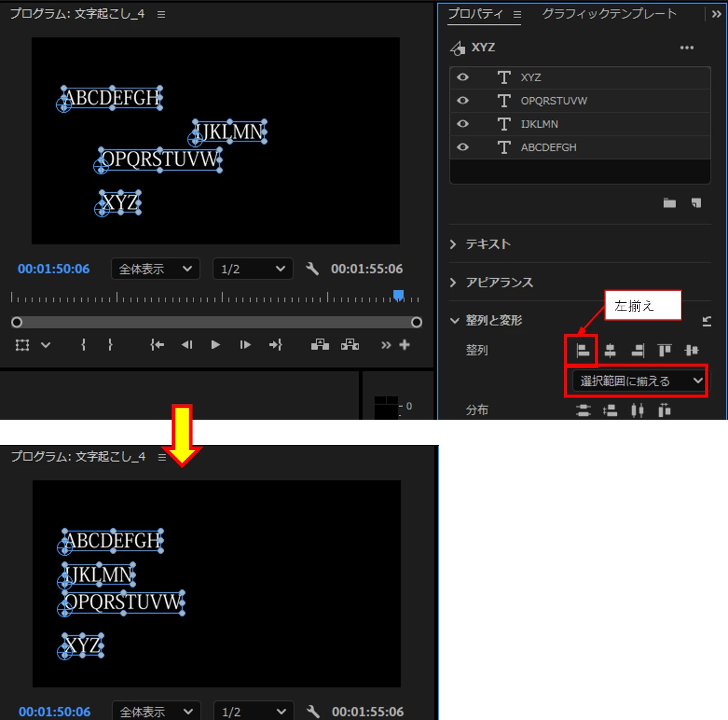The height and width of the screenshot is (720, 728).
Task: Click the left handle of the zoom scrollbar
Action: point(17,322)
